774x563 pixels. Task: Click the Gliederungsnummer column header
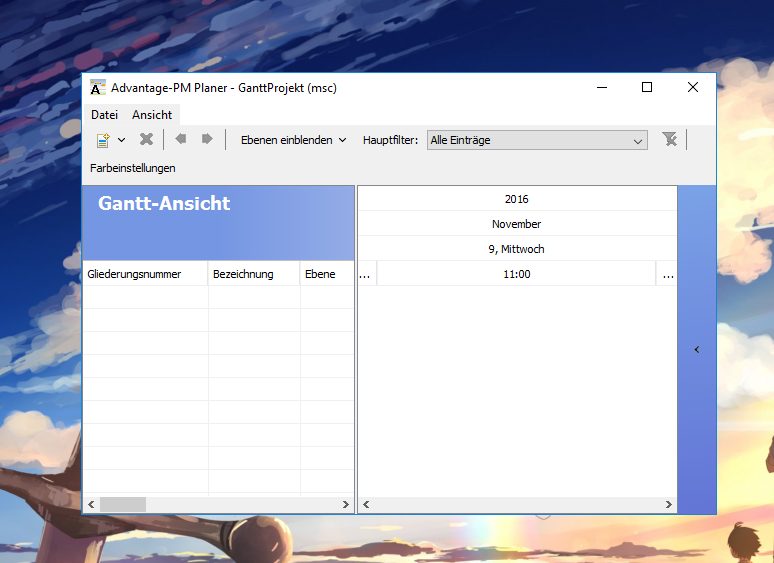[x=145, y=274]
